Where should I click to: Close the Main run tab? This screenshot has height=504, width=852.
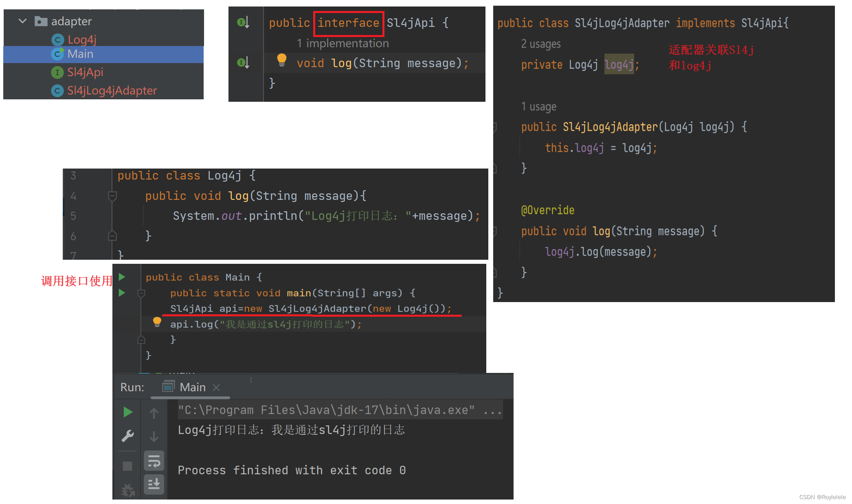216,388
